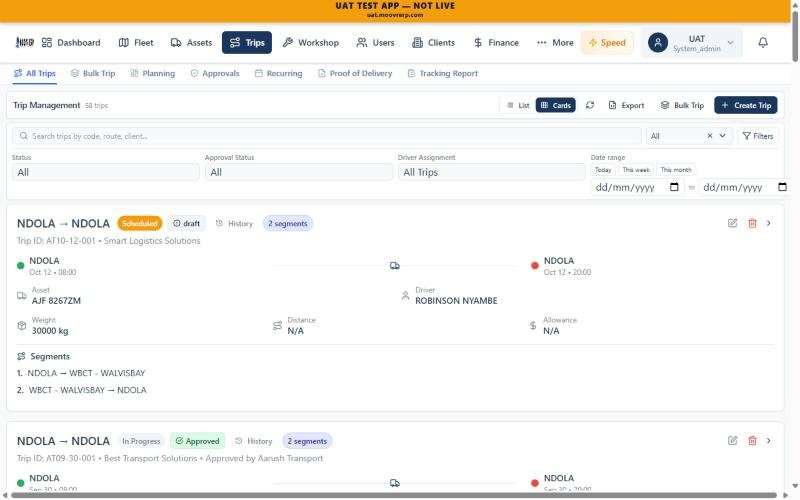800x500 pixels.
Task: Refresh the trips list
Action: click(590, 105)
